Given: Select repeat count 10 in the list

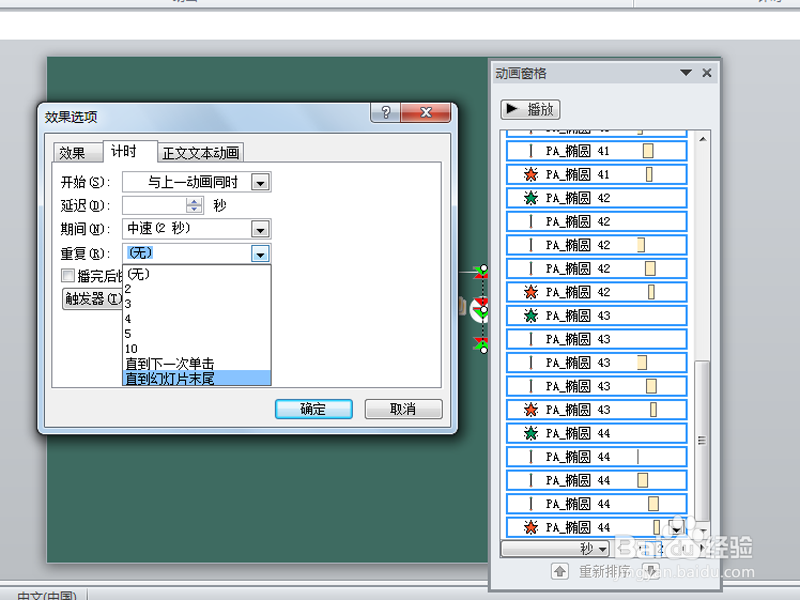Looking at the screenshot, I should [196, 348].
